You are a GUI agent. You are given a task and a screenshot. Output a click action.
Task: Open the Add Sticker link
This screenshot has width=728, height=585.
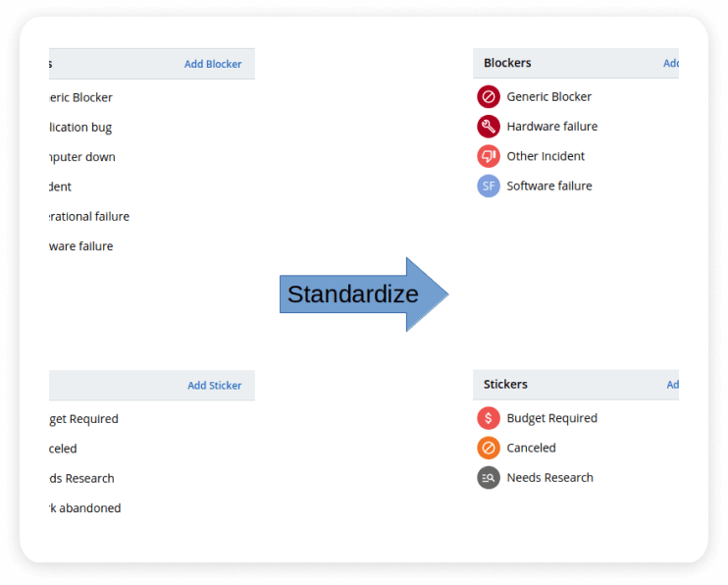pyautogui.click(x=214, y=386)
